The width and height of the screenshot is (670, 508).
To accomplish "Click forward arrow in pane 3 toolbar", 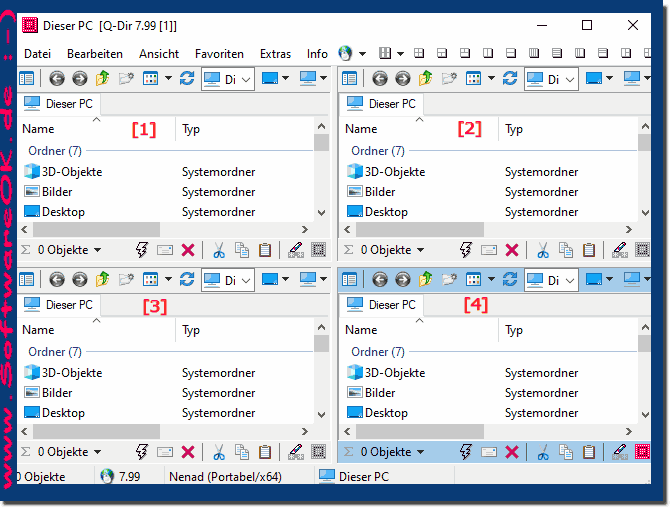I will coord(79,280).
